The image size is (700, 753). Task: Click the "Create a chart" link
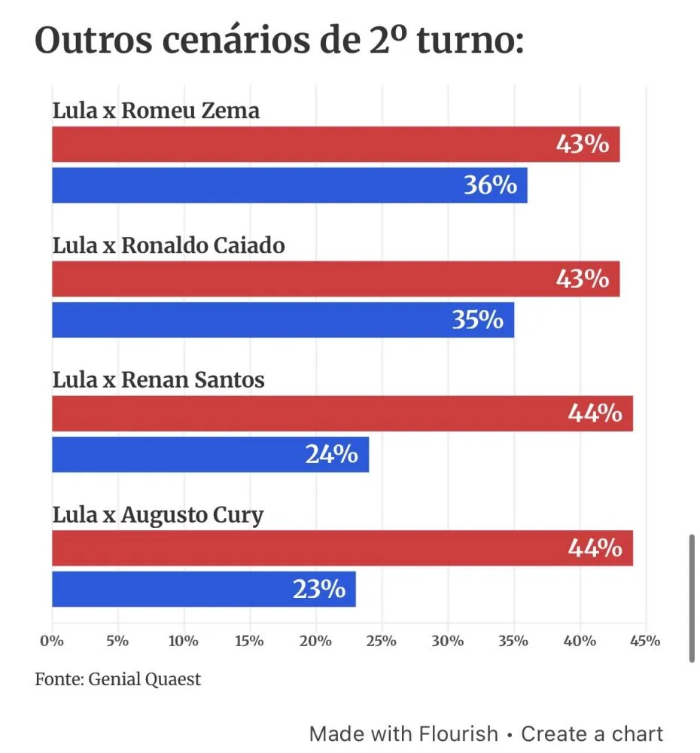592,734
